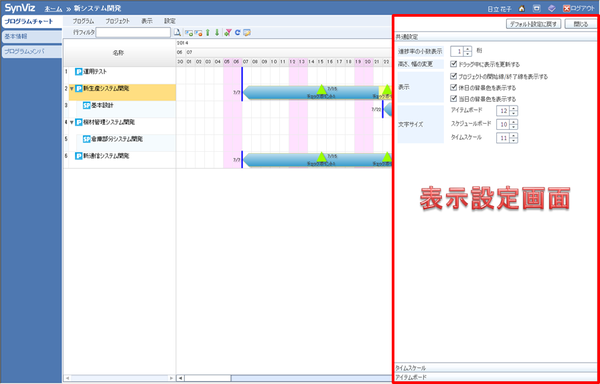Click the search icon beside the 行フィルタ field
The image size is (600, 384).
coord(177,33)
